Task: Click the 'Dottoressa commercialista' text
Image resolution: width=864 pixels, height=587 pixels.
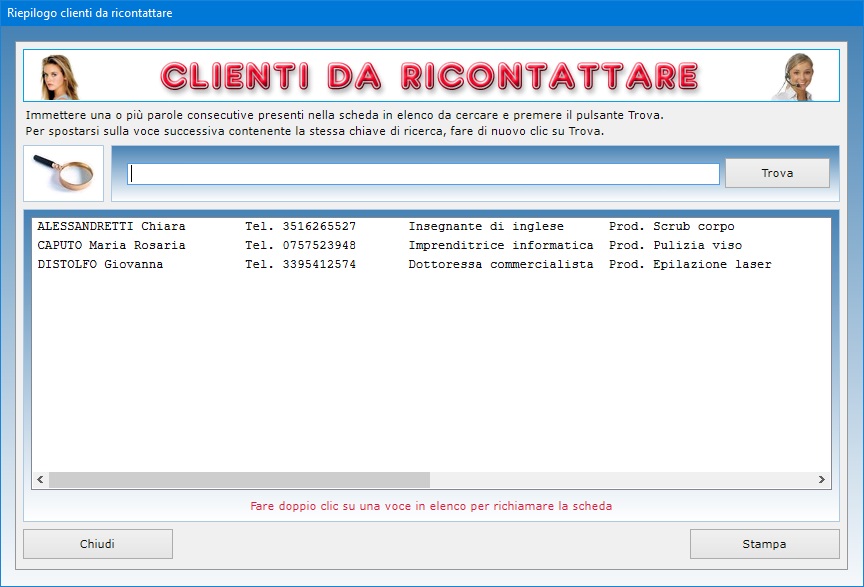Action: click(501, 265)
